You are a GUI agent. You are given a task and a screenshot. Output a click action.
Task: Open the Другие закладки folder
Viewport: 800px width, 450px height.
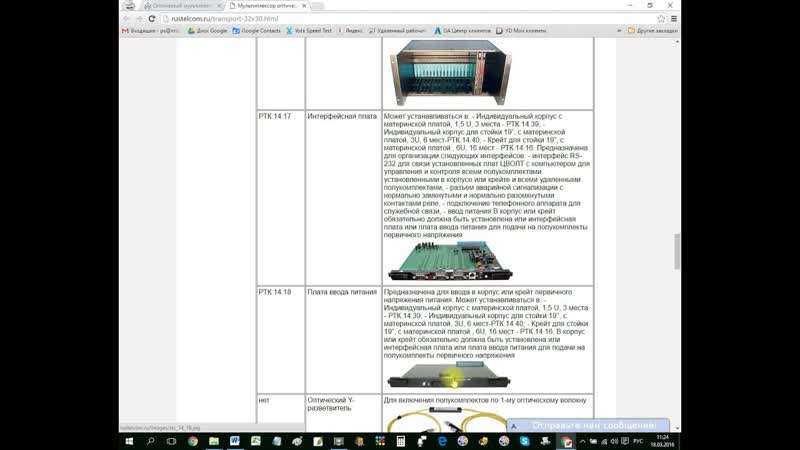pyautogui.click(x=653, y=31)
